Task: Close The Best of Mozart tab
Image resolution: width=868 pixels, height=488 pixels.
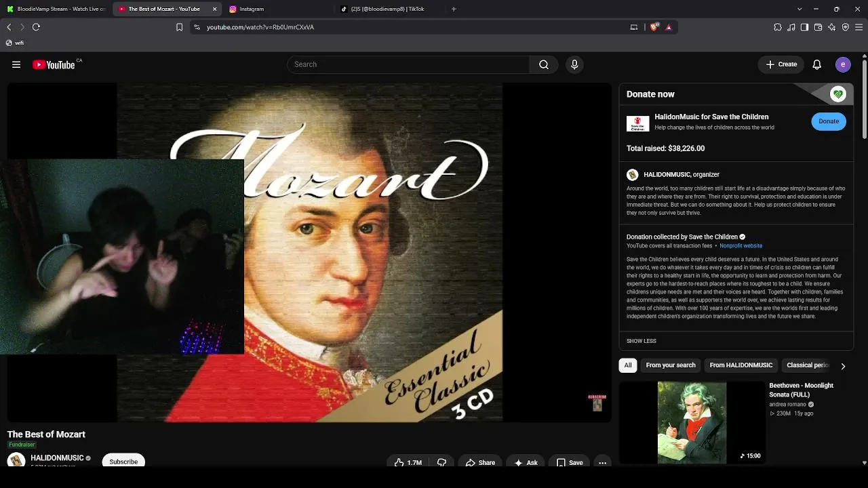Action: tap(215, 9)
